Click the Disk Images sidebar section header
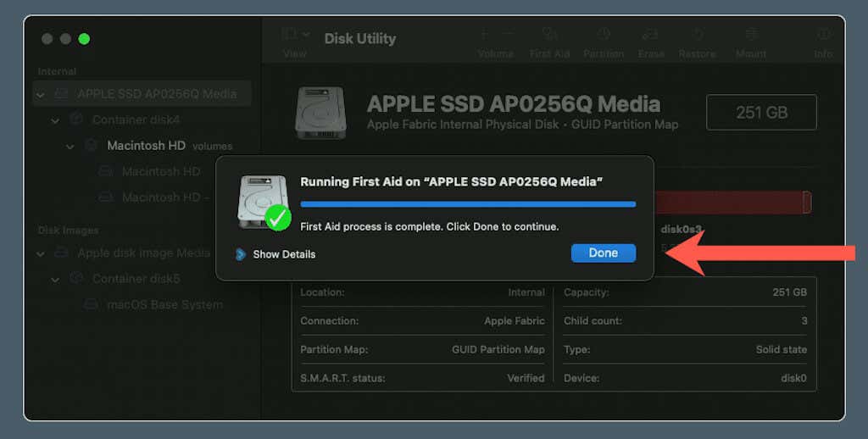The image size is (868, 439). [68, 231]
